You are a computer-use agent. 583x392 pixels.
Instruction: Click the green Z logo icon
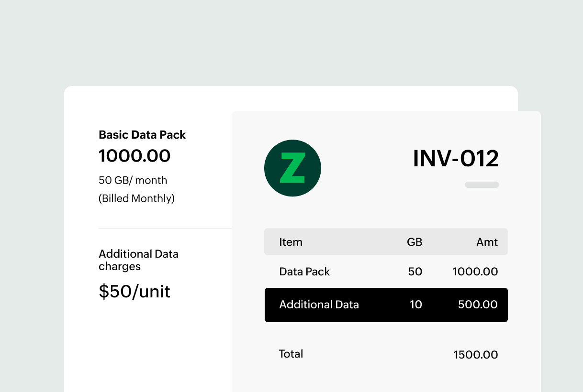(292, 168)
